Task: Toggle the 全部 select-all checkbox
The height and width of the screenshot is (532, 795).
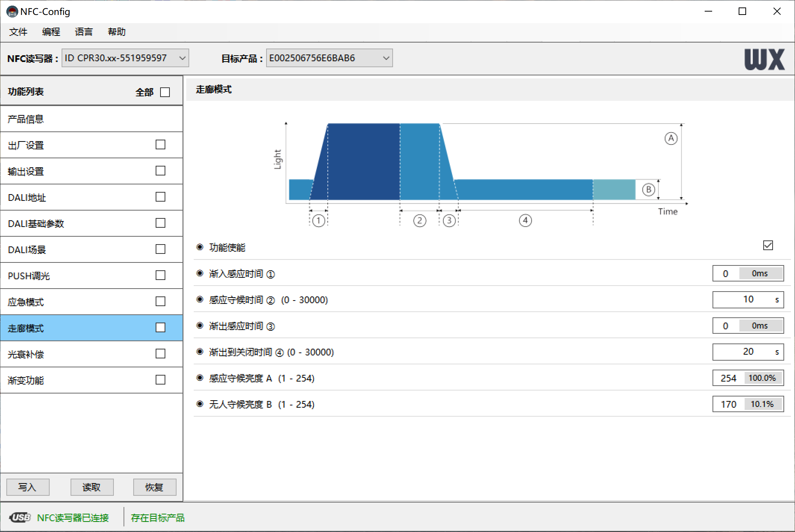Action: click(165, 92)
